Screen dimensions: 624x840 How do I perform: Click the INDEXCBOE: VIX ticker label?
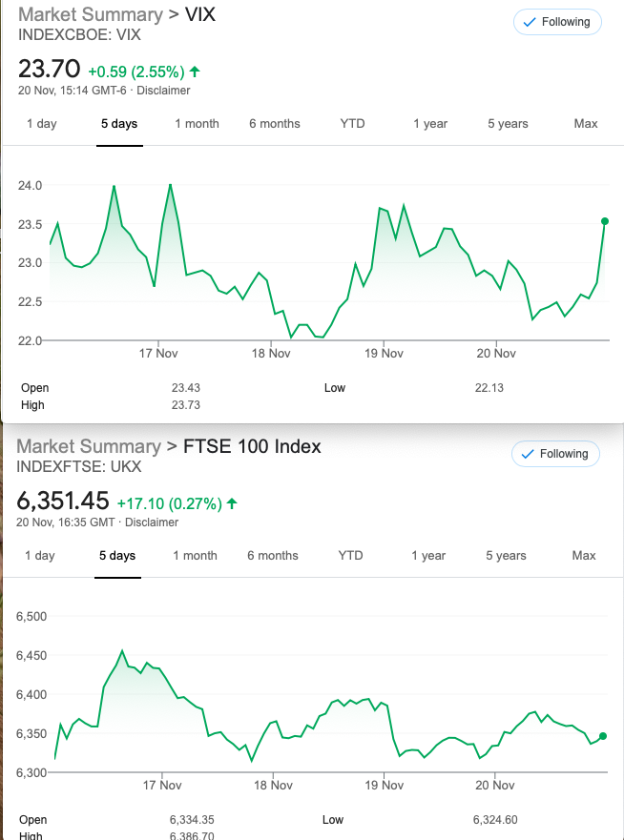pyautogui.click(x=79, y=35)
